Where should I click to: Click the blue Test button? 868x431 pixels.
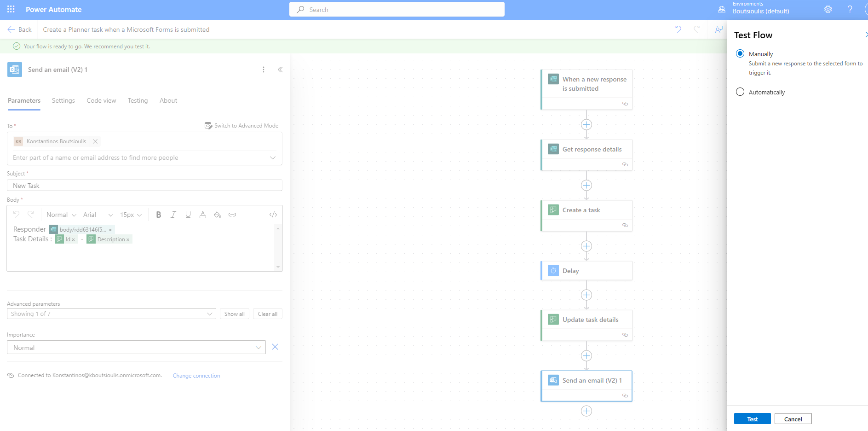(753, 419)
